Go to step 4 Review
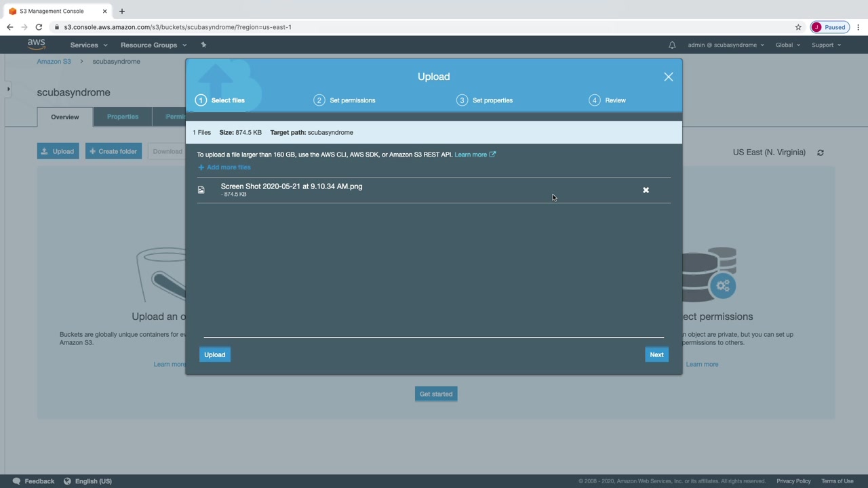 [608, 100]
